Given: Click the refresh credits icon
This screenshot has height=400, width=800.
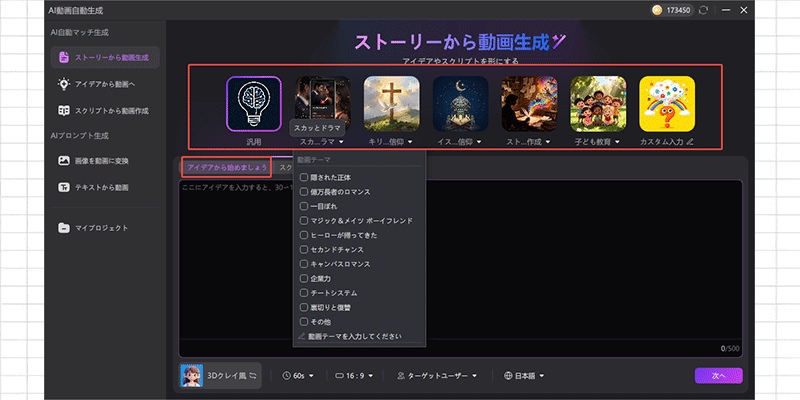Looking at the screenshot, I should click(705, 10).
